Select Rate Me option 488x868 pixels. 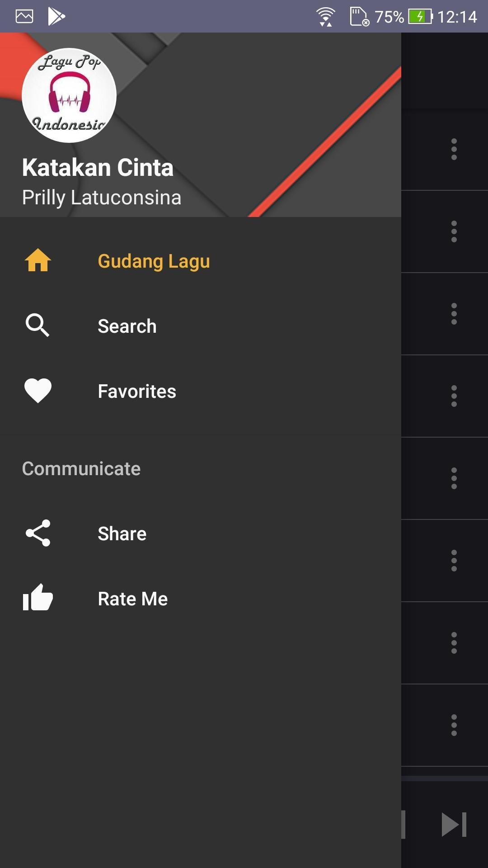tap(133, 599)
